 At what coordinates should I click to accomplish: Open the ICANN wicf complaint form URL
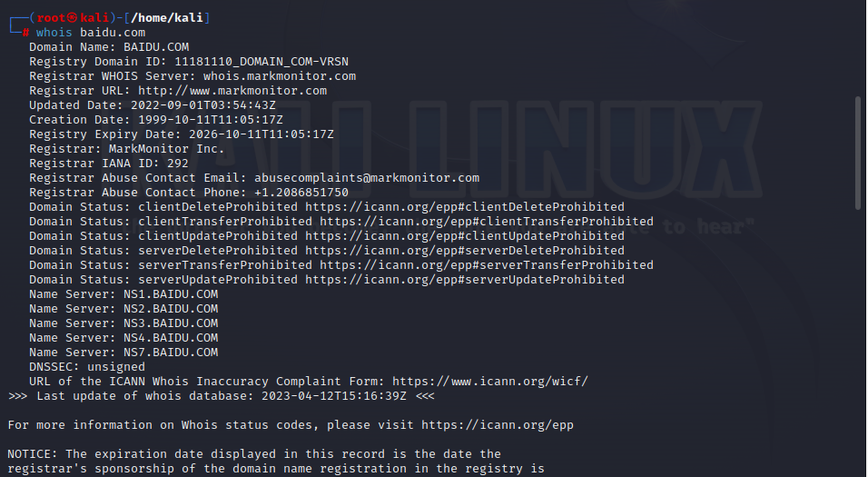(x=489, y=382)
